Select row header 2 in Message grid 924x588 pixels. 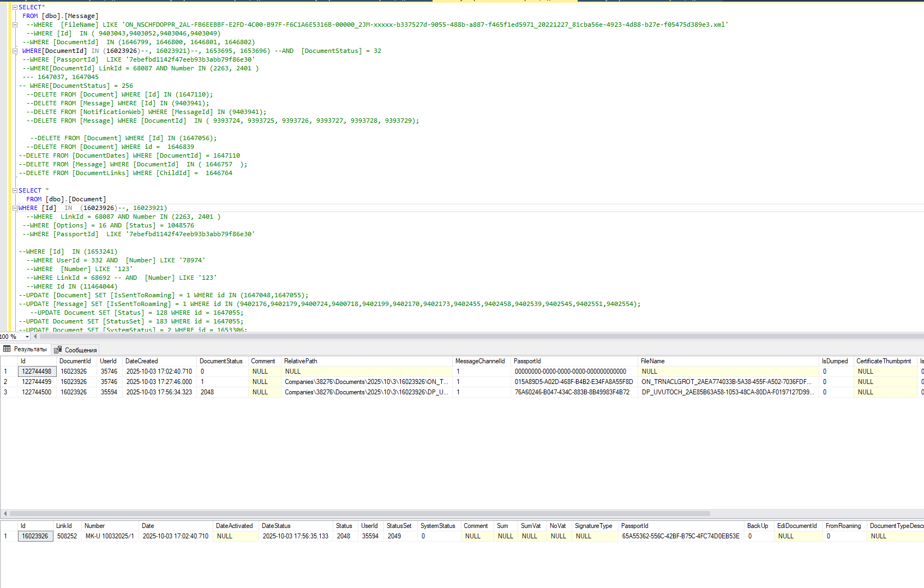(x=9, y=382)
